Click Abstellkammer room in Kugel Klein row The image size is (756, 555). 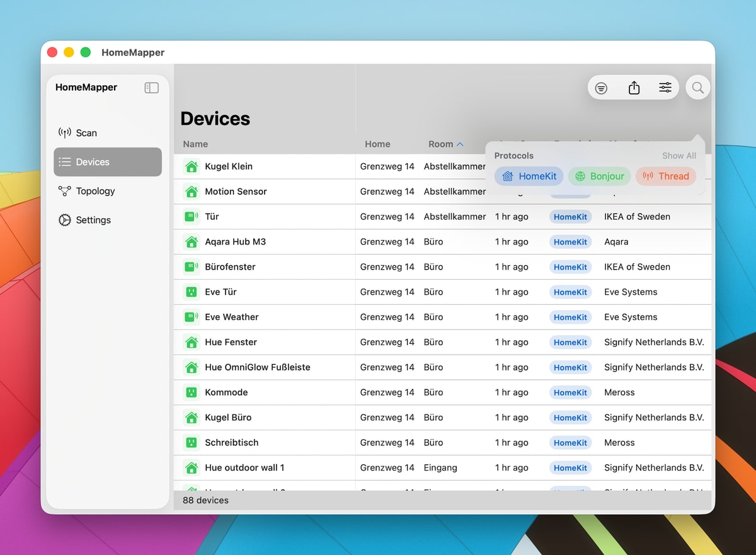455,166
